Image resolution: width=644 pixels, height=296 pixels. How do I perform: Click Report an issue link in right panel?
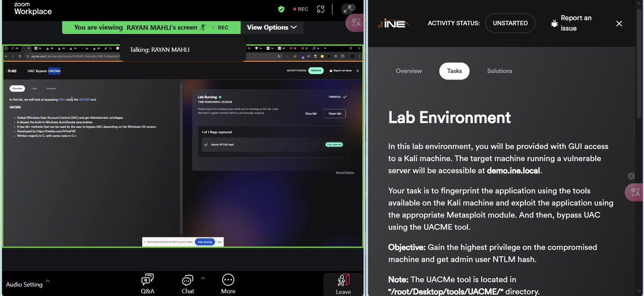tap(576, 23)
